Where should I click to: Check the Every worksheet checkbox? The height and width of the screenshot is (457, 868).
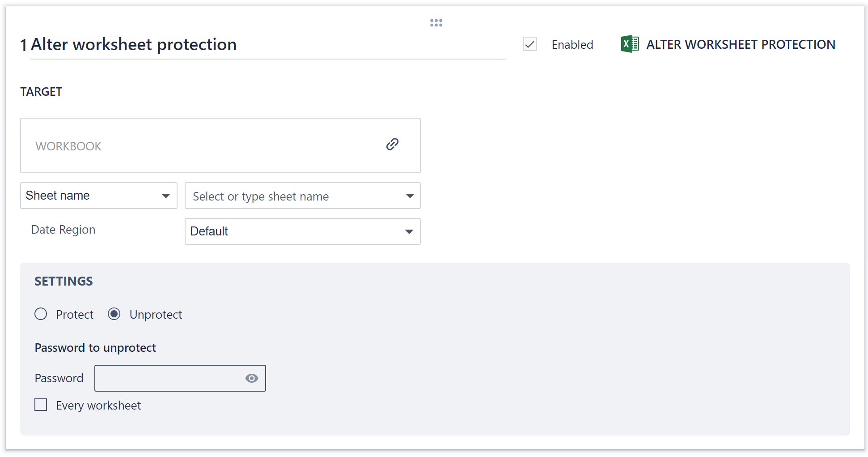tap(41, 405)
